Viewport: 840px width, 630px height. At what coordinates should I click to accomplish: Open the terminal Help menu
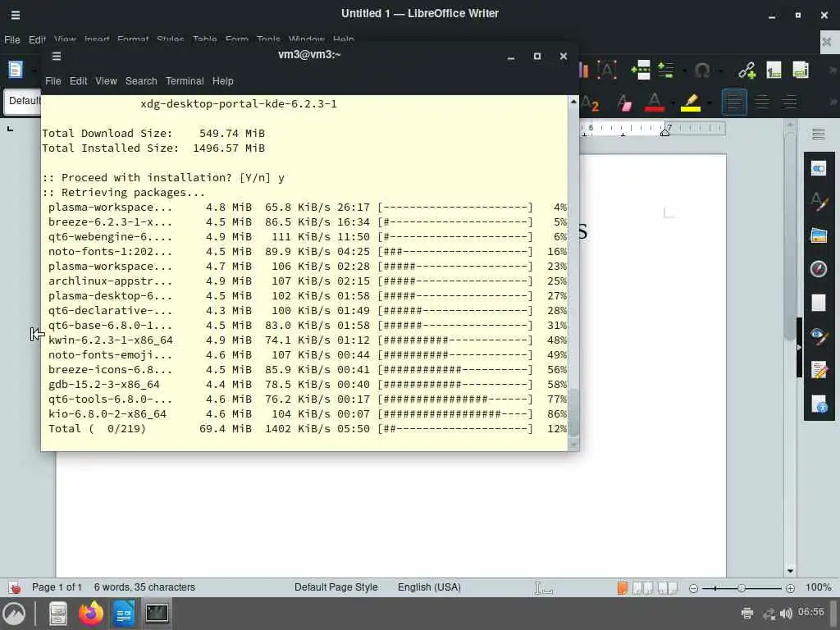tap(223, 81)
